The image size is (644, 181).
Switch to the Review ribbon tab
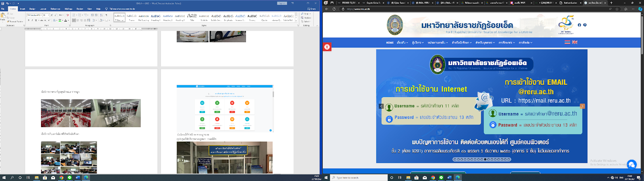coord(80,9)
